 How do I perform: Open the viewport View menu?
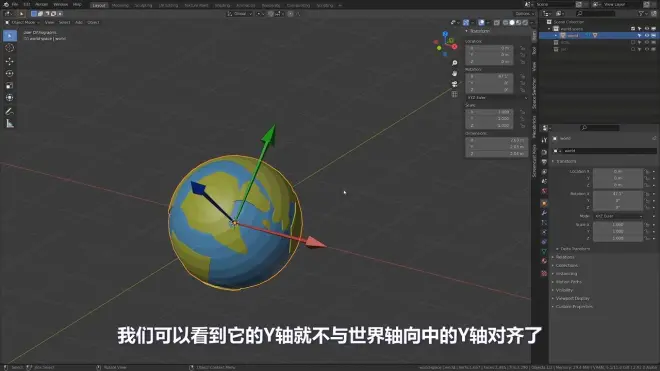49,22
